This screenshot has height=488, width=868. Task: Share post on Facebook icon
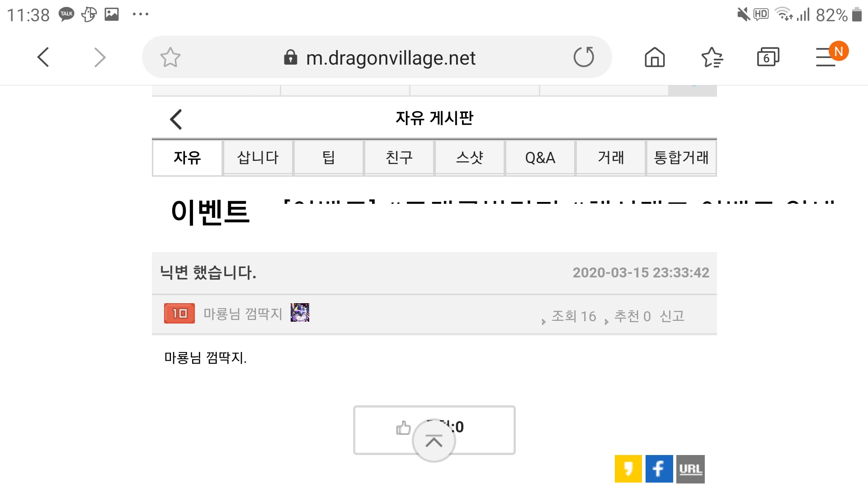coord(659,469)
